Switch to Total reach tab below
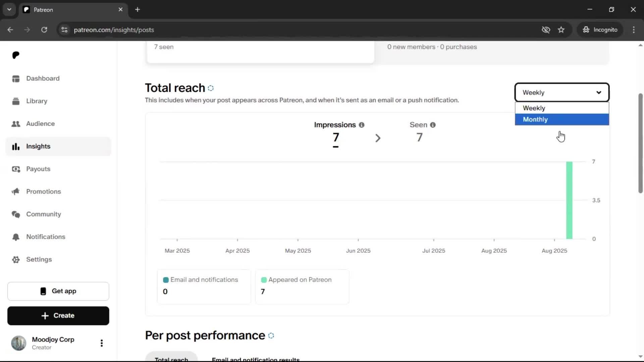This screenshot has width=644, height=362. coord(171,359)
